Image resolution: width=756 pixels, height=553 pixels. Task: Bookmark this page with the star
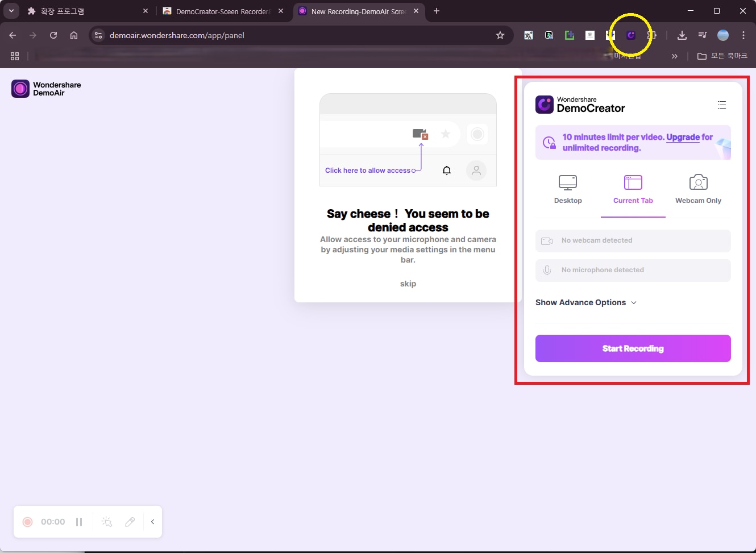(500, 35)
